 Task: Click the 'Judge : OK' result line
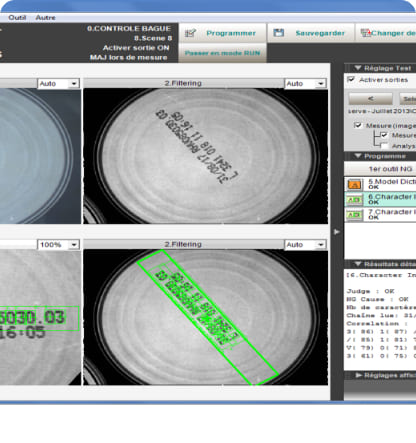[x=371, y=291]
